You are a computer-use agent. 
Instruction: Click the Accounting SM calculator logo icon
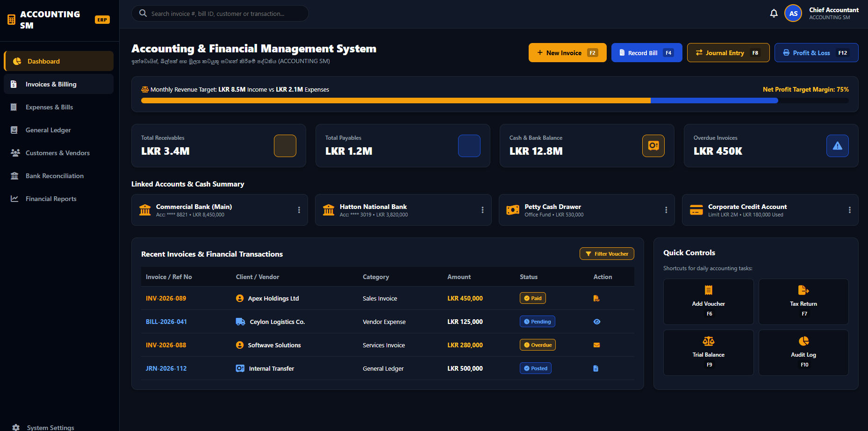click(11, 20)
